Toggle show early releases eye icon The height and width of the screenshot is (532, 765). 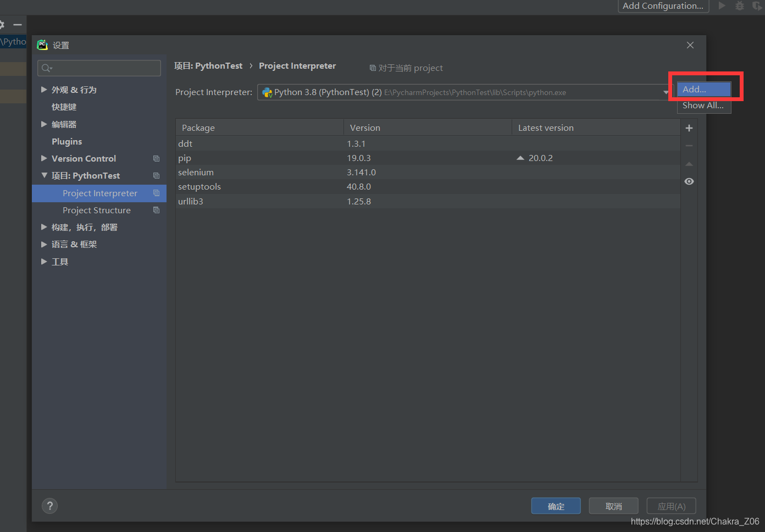[689, 181]
